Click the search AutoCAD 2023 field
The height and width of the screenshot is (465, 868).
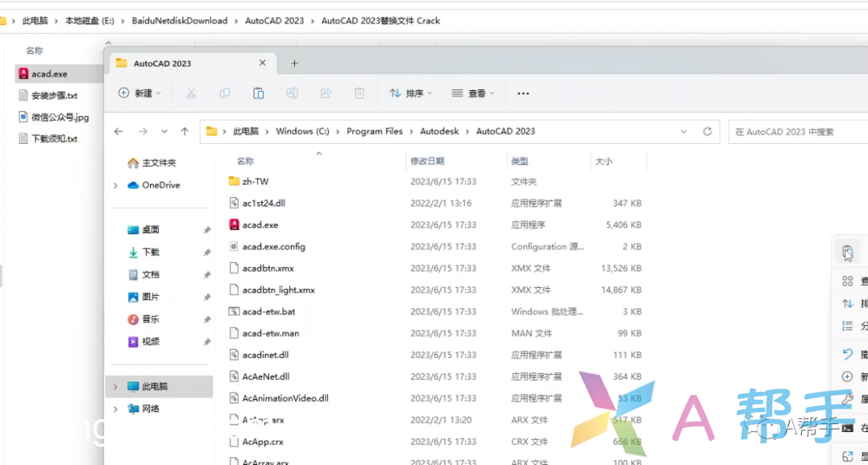pyautogui.click(x=797, y=132)
